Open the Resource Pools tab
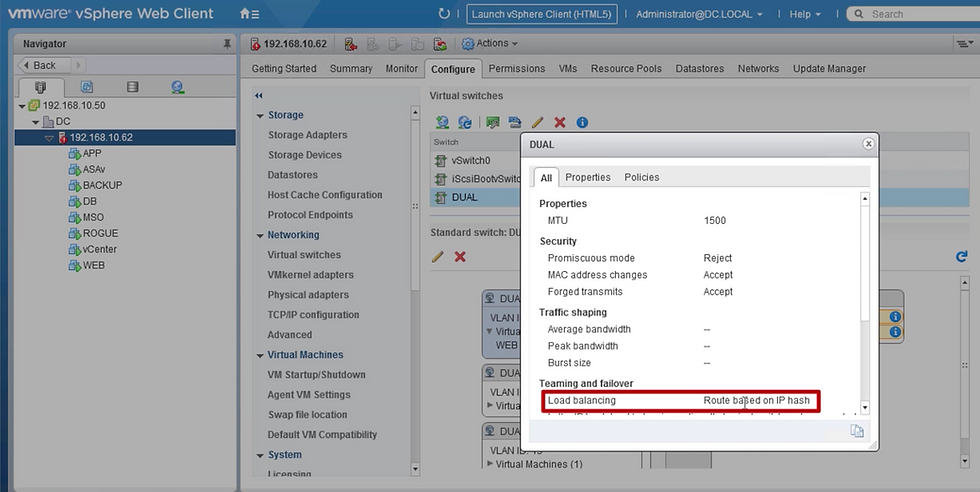The height and width of the screenshot is (492, 980). pyautogui.click(x=626, y=69)
